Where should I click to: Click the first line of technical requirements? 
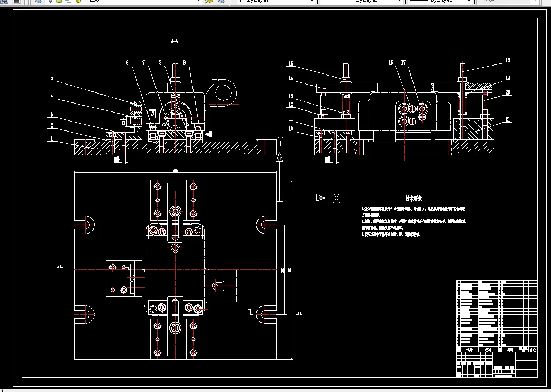click(x=414, y=209)
